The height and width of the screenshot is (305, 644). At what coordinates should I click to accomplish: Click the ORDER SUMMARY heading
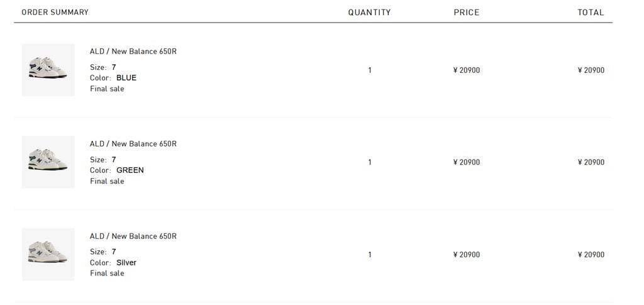coord(55,13)
